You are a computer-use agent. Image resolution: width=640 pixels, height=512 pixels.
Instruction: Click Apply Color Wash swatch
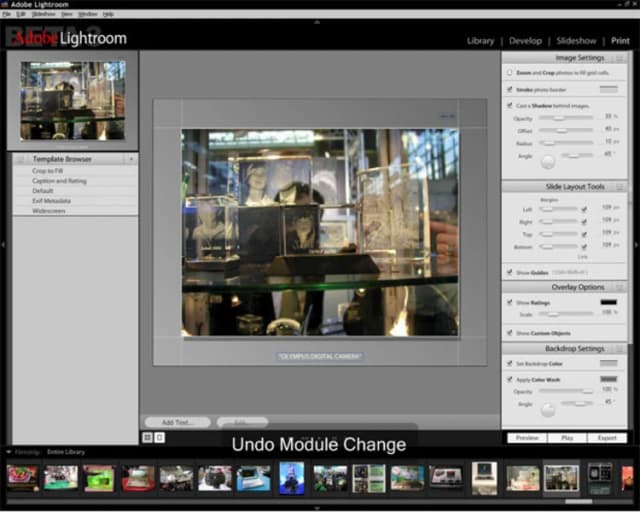[x=608, y=379]
